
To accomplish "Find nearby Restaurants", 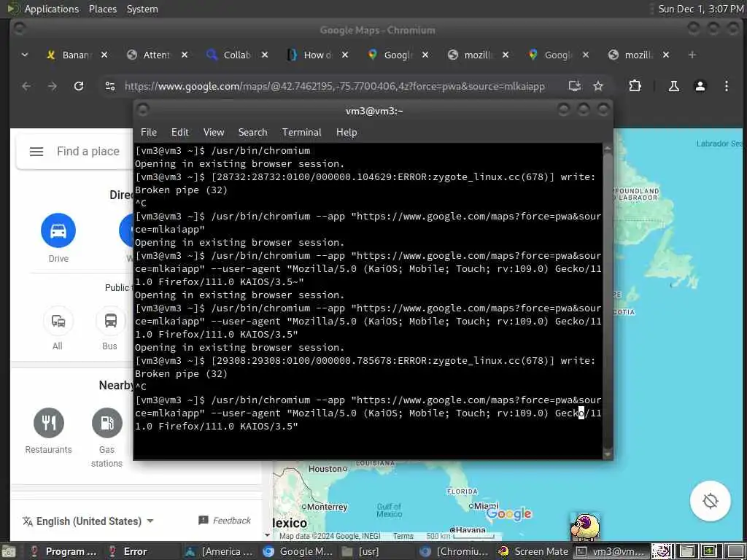I will (x=49, y=423).
